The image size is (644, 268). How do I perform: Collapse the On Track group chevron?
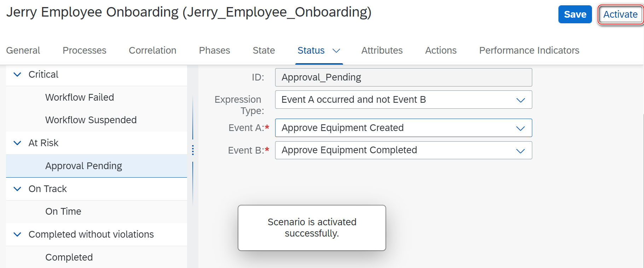pos(17,189)
